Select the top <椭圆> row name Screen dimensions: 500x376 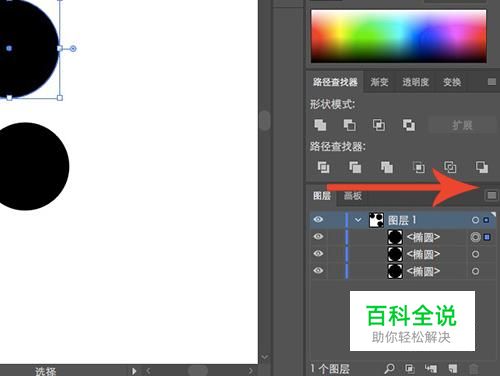tap(423, 237)
